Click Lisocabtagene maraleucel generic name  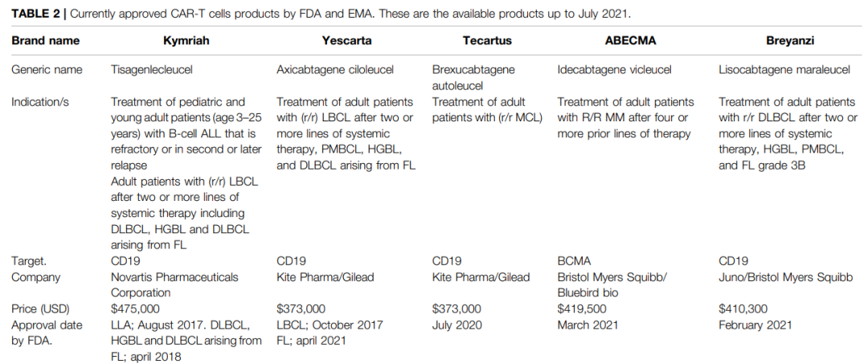[x=784, y=70]
